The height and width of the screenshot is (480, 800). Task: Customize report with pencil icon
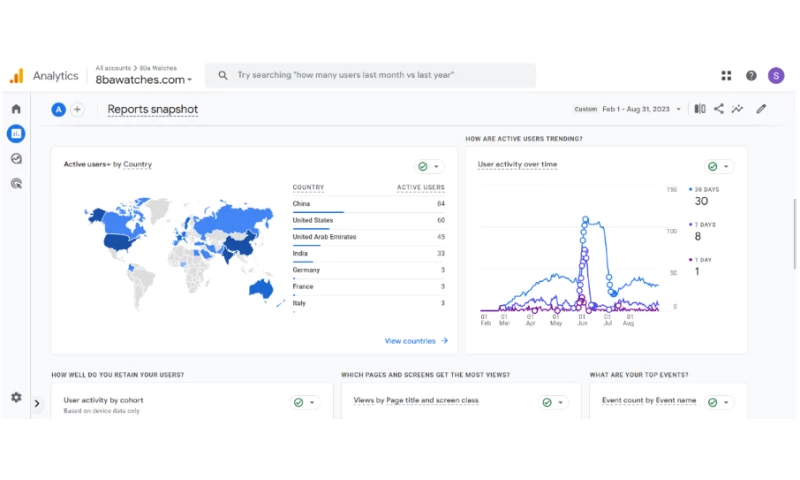[x=761, y=109]
